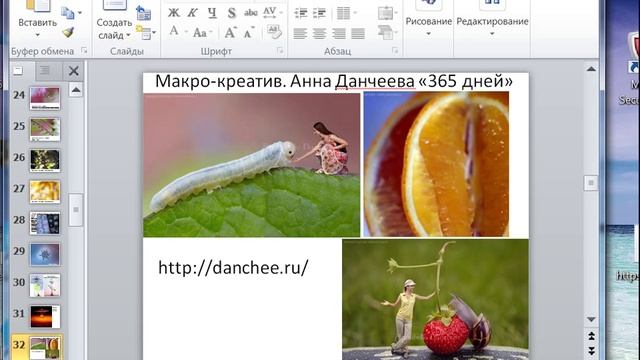The image size is (640, 360).
Task: Align text right
Action: [x=339, y=33]
